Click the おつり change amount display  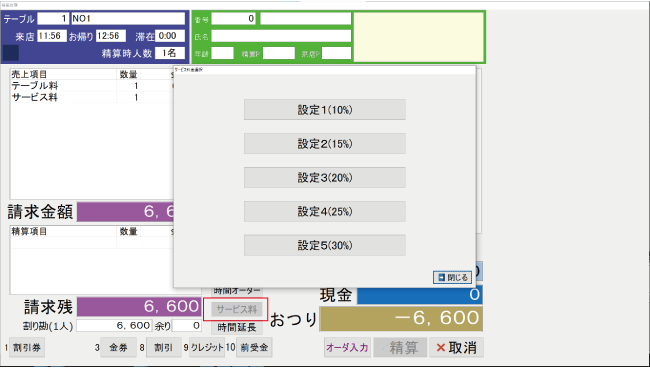(x=401, y=319)
